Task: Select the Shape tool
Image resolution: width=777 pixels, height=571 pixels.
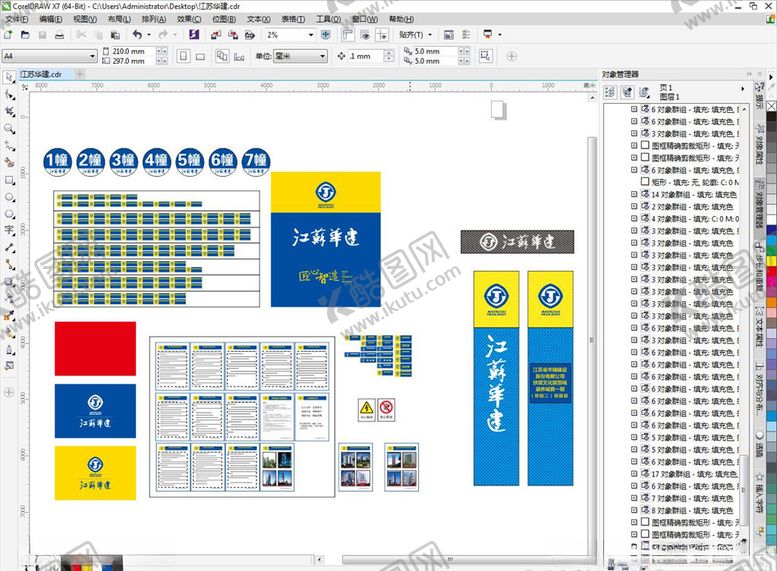Action: (x=9, y=94)
